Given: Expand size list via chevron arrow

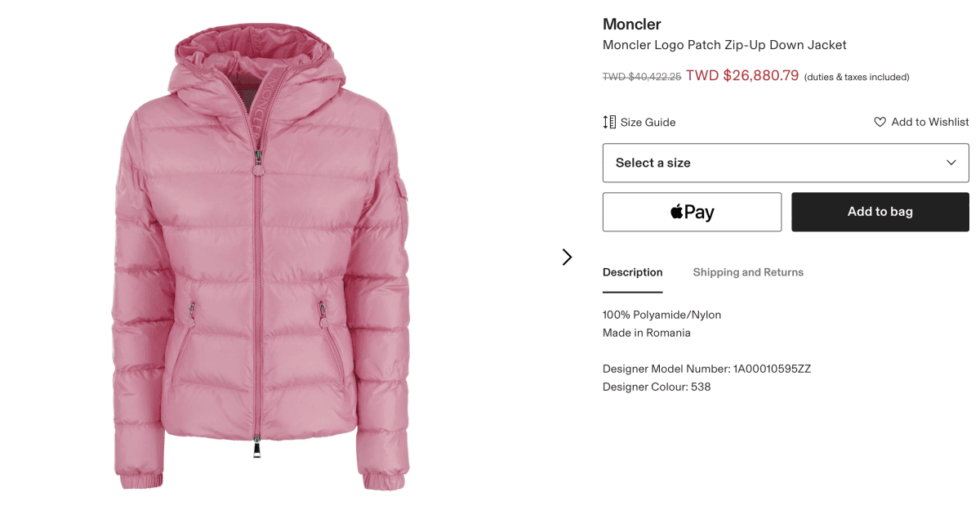Looking at the screenshot, I should coord(951,163).
